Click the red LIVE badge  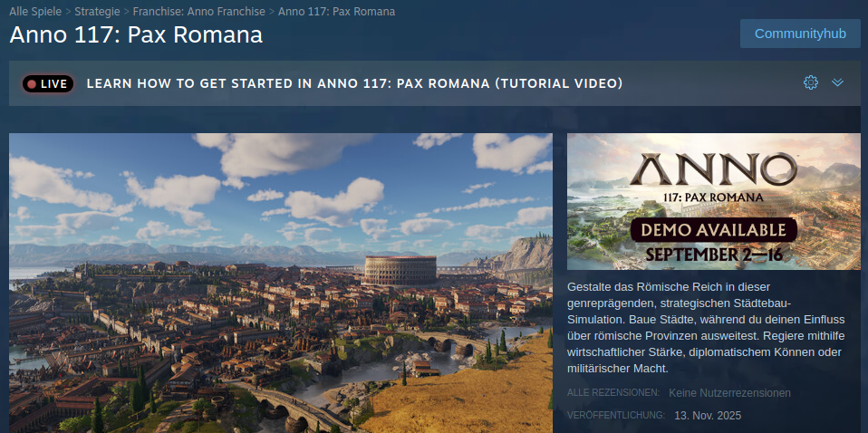pos(48,83)
